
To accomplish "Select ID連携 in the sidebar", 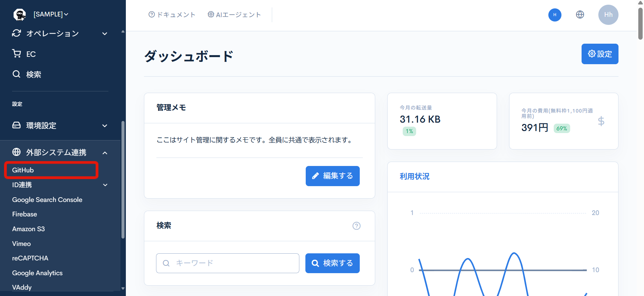I will tap(22, 185).
